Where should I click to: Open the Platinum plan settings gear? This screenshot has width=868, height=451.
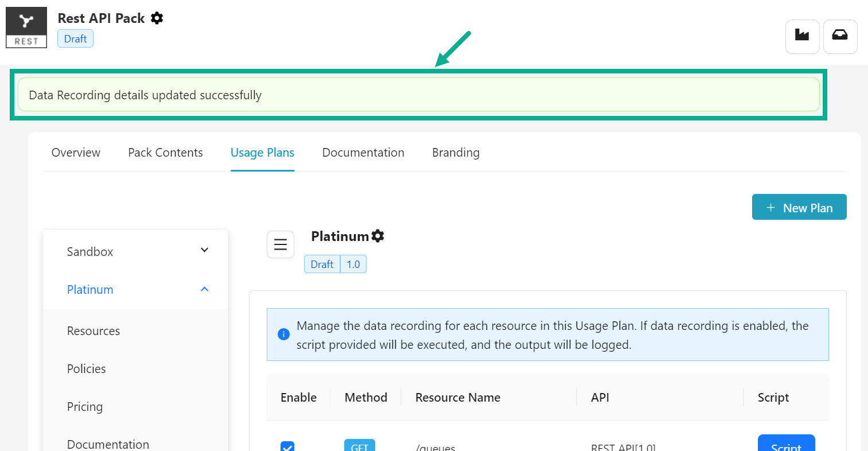point(377,235)
